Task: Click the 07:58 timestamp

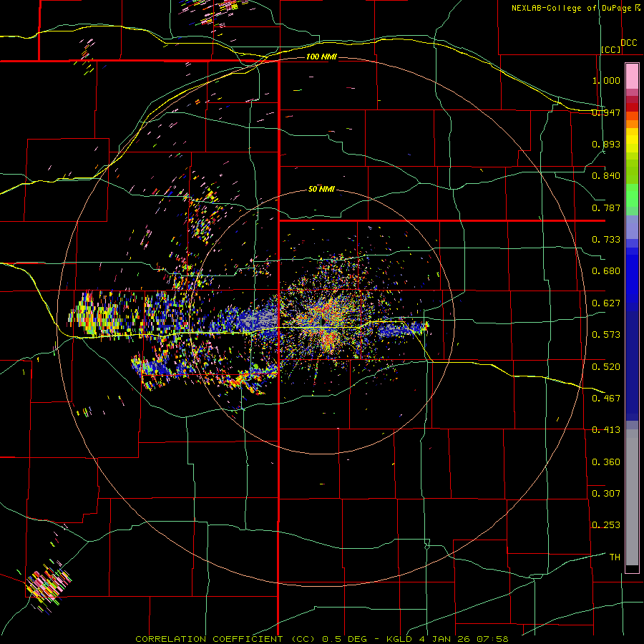Action: [492, 639]
